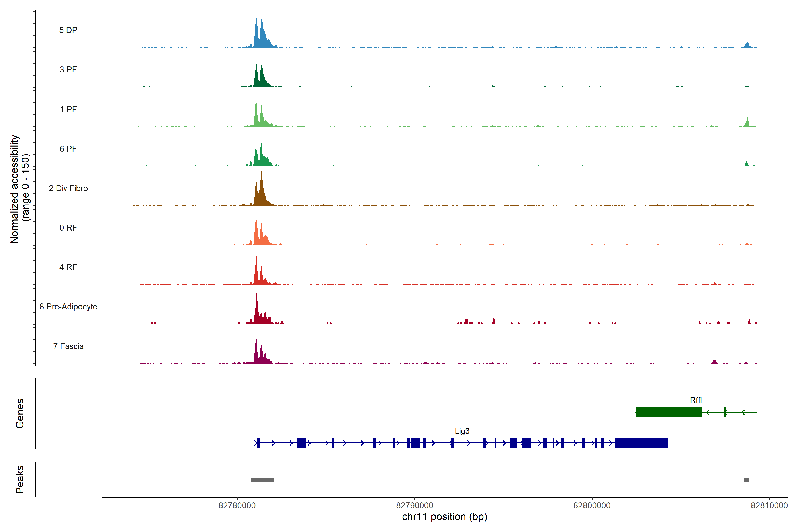798x532 pixels.
Task: Click the large final Lig3 exon block
Action: [x=641, y=443]
